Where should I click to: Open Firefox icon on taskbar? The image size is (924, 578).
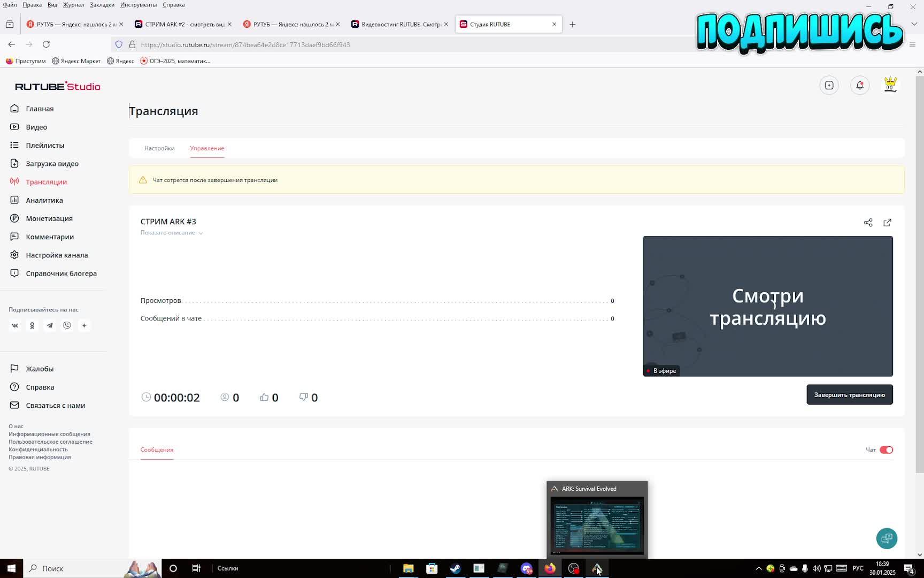(550, 568)
